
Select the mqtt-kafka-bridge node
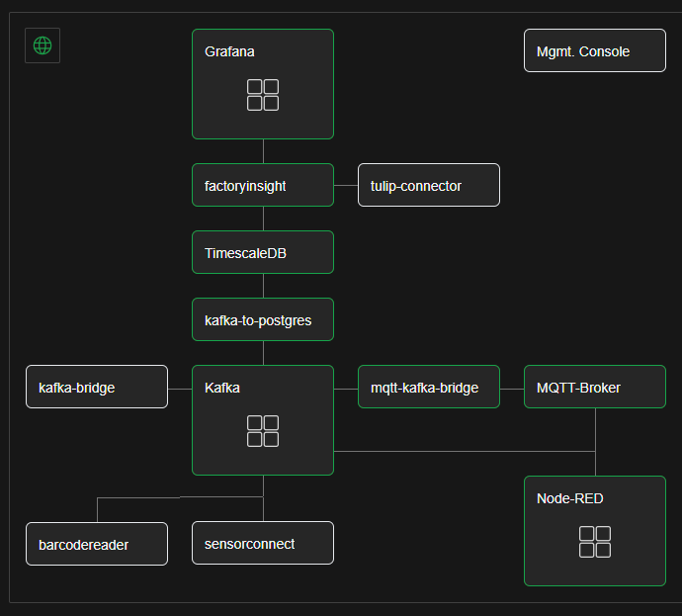pos(429,387)
